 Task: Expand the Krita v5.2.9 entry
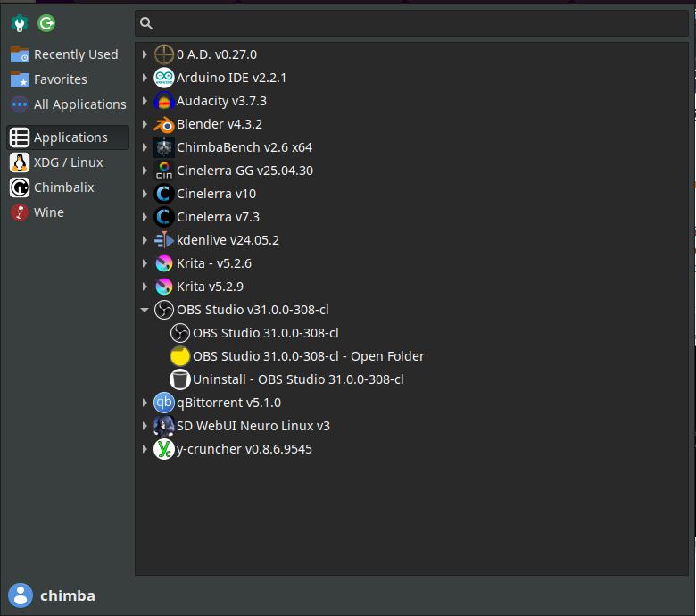click(x=145, y=287)
